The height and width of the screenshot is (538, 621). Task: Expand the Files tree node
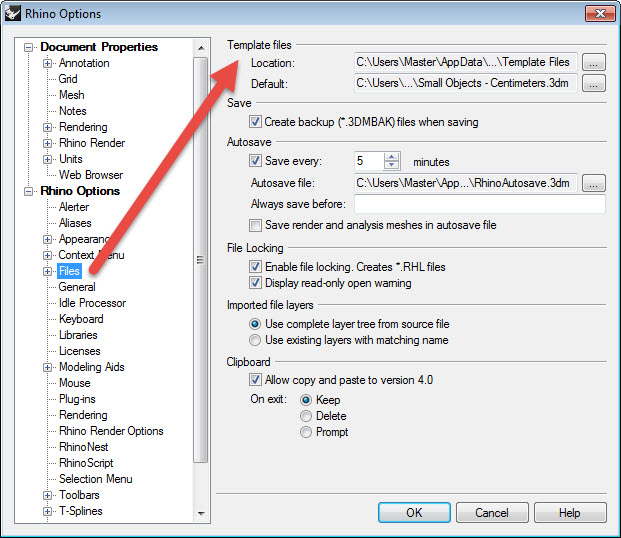coord(48,271)
